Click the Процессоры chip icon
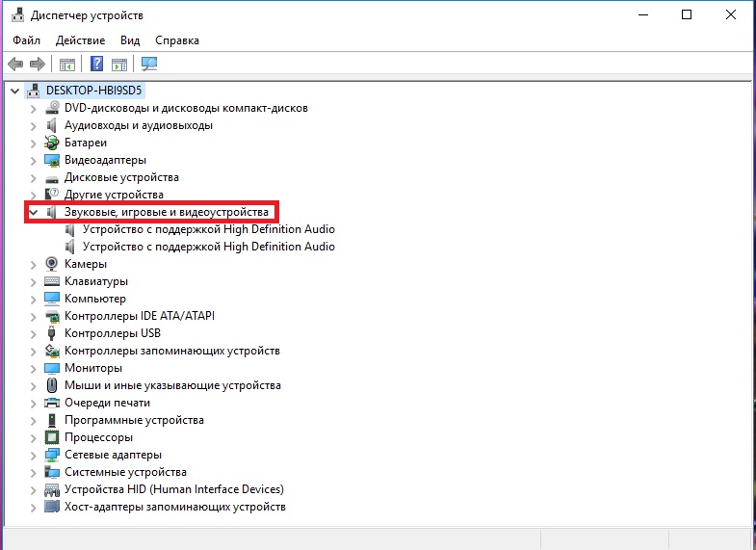 [52, 437]
